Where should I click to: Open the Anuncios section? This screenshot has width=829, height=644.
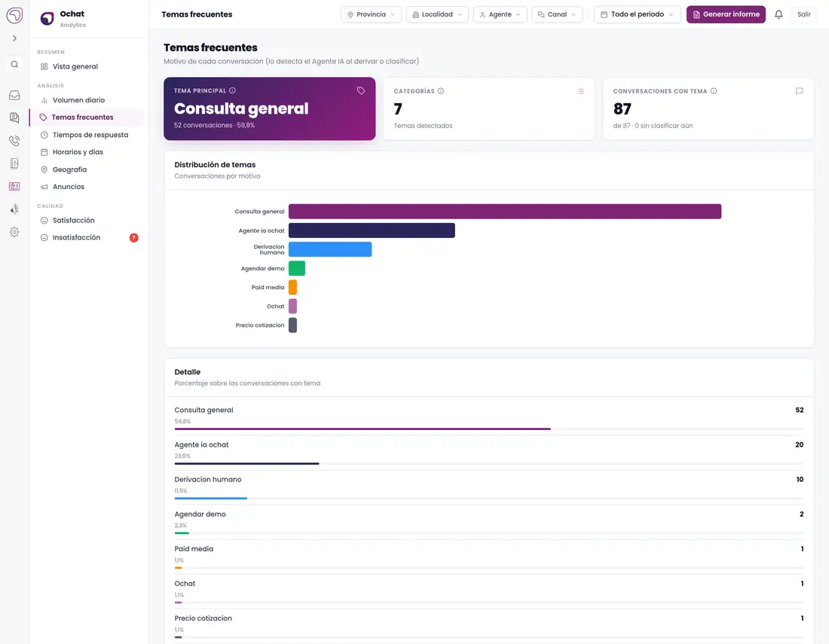point(87,187)
